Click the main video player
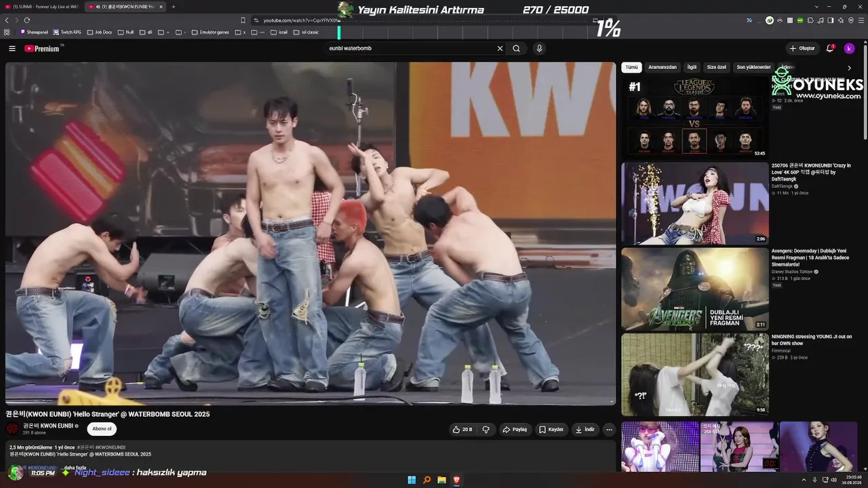 (x=311, y=234)
